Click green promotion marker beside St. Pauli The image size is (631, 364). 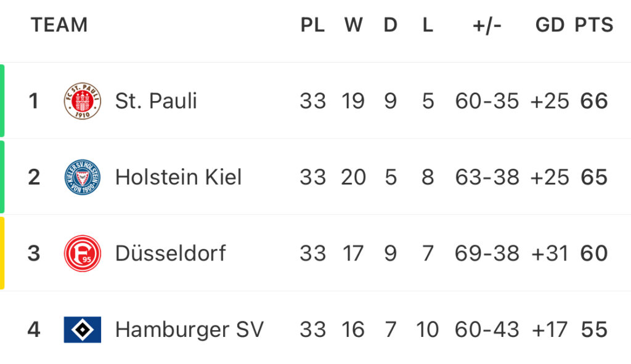pyautogui.click(x=2, y=100)
